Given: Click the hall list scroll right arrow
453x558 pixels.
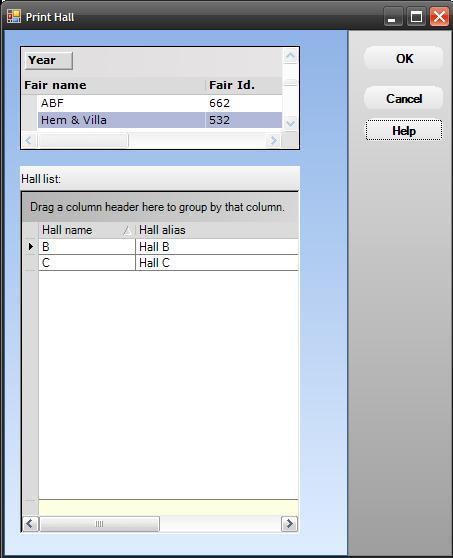Looking at the screenshot, I should coord(289,524).
